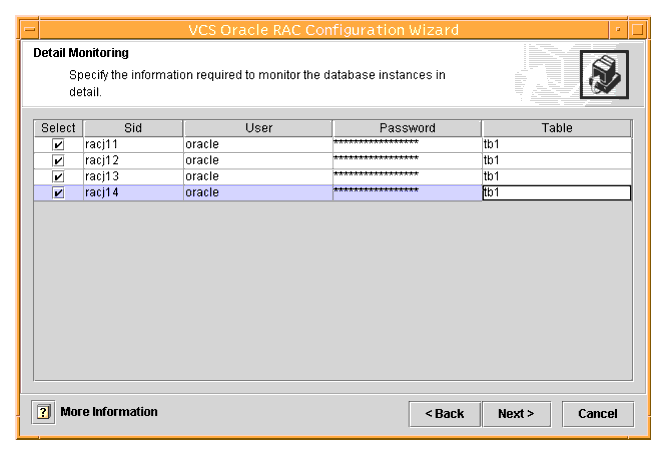666x454 pixels.
Task: Toggle the Select checkbox for racj14
Action: (58, 193)
